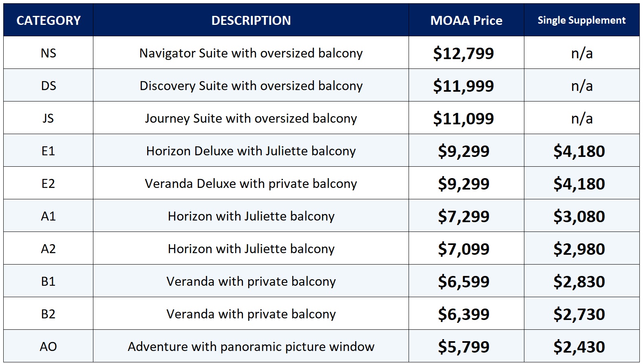Select the A2 category cell
Viewport: 643px width, 364px height.
coord(48,249)
